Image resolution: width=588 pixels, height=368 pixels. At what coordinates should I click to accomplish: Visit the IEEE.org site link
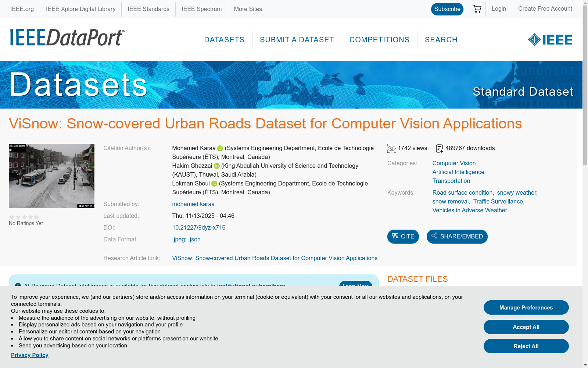22,9
